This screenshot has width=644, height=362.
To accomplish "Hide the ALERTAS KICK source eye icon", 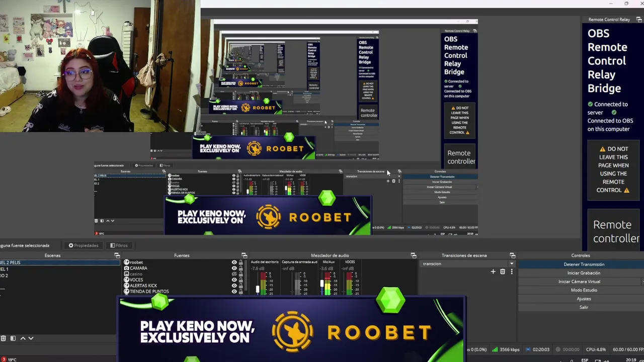I will pos(234,286).
